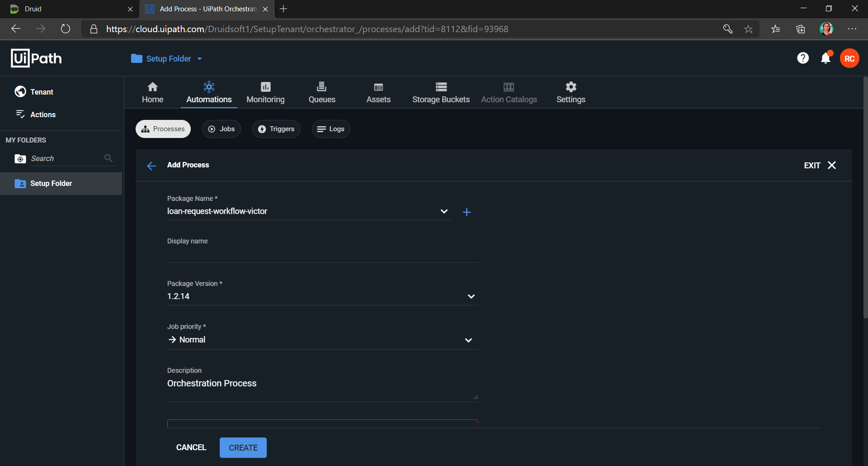The image size is (868, 466).
Task: Open the Assets tab
Action: [x=378, y=93]
